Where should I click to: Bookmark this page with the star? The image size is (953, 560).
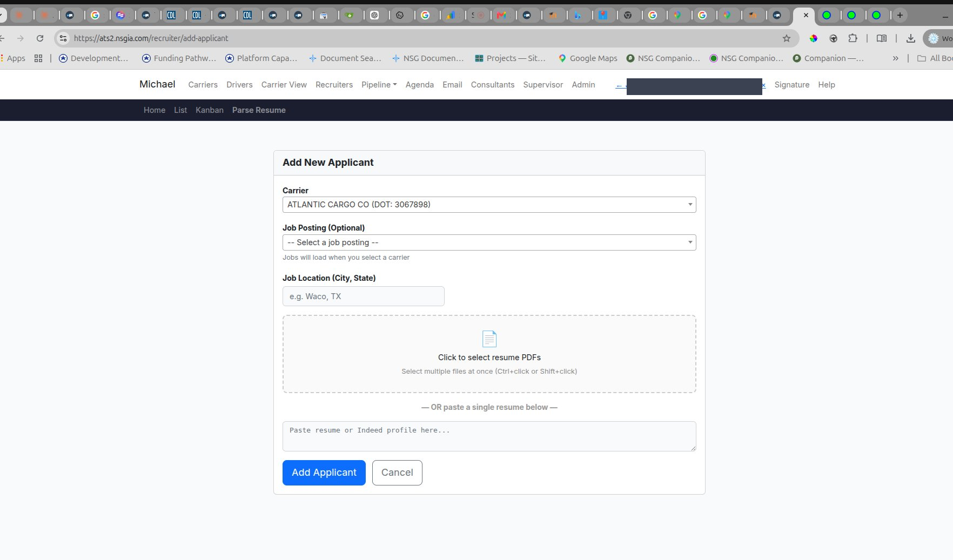pos(787,38)
